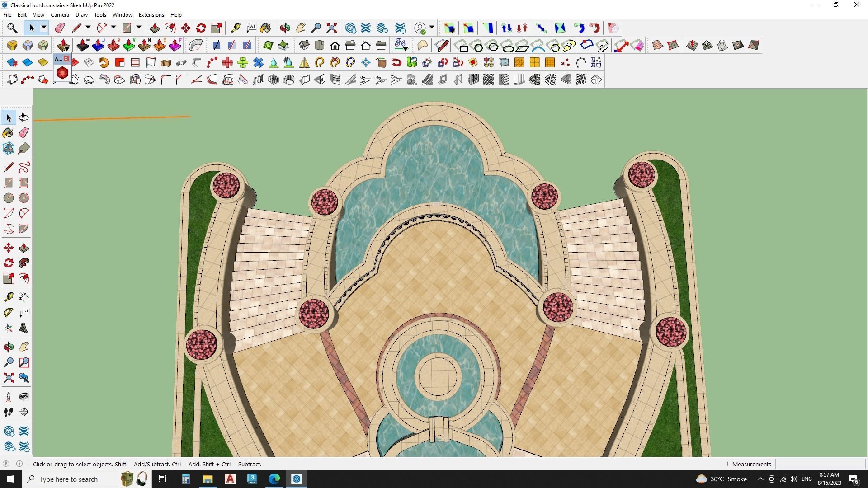Expand the Arc tool dropdown arrow
Image resolution: width=868 pixels, height=488 pixels.
click(113, 28)
